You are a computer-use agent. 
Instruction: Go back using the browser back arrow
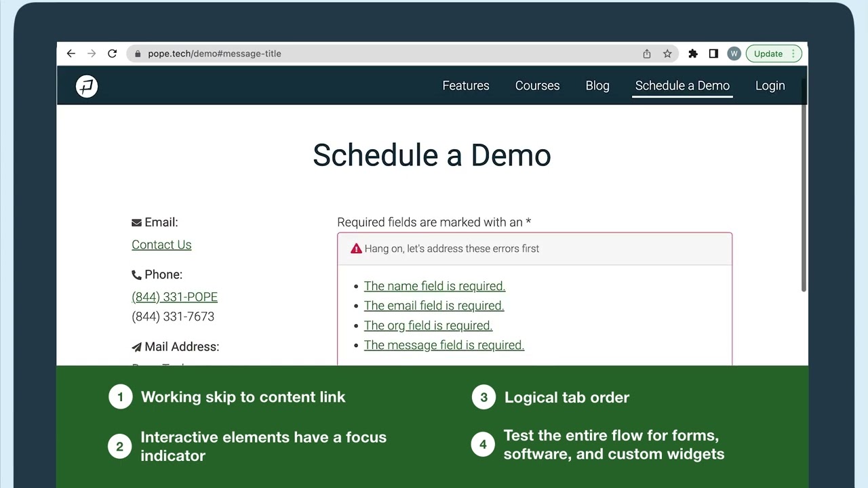pyautogui.click(x=71, y=54)
